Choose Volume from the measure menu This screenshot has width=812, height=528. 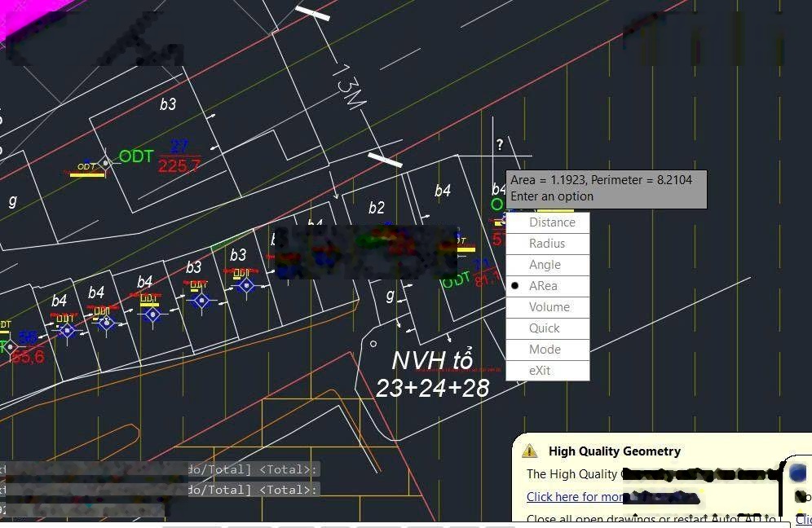point(549,307)
